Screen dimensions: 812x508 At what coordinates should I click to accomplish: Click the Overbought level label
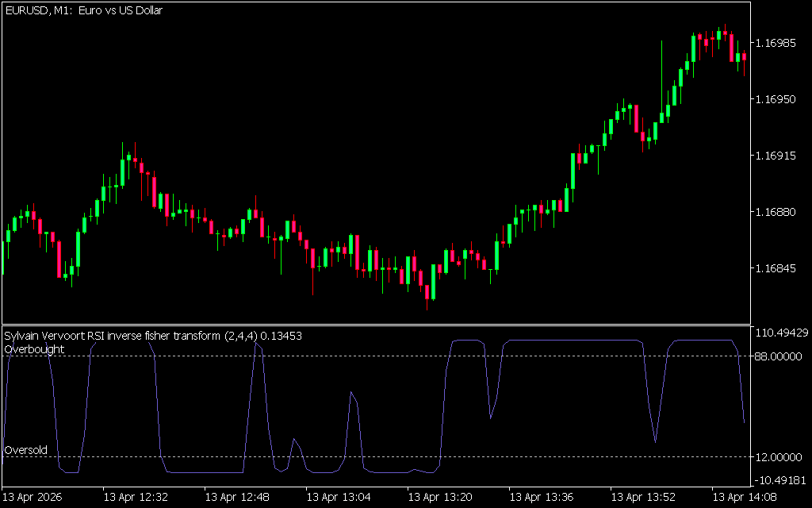point(34,349)
